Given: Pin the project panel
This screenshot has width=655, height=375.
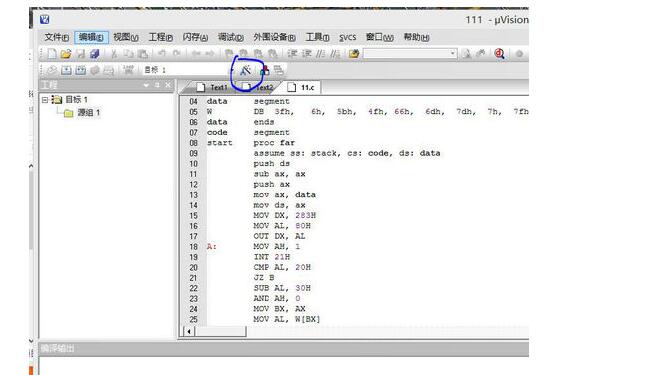Looking at the screenshot, I should [x=157, y=85].
